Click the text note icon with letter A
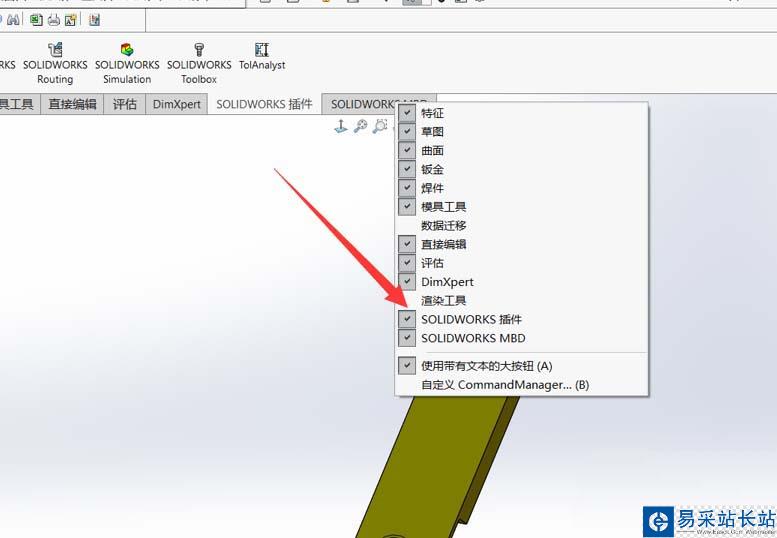This screenshot has width=777, height=538. point(70,20)
